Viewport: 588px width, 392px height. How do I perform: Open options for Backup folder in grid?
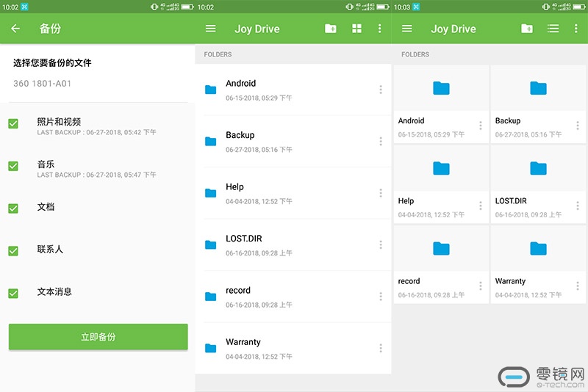coord(577,126)
